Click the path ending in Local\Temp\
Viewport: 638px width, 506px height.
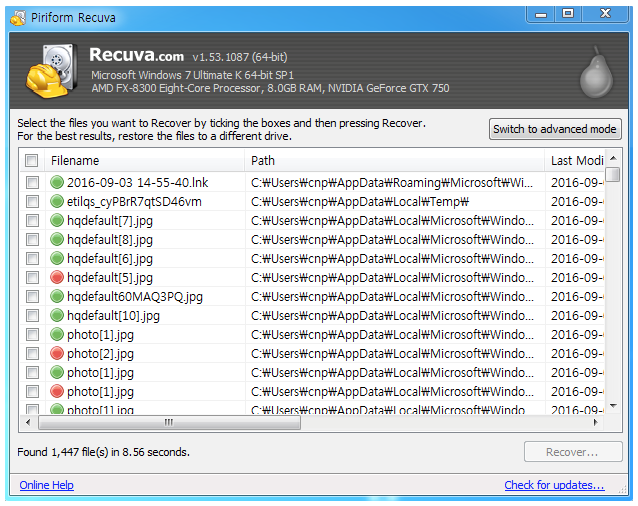pyautogui.click(x=360, y=201)
